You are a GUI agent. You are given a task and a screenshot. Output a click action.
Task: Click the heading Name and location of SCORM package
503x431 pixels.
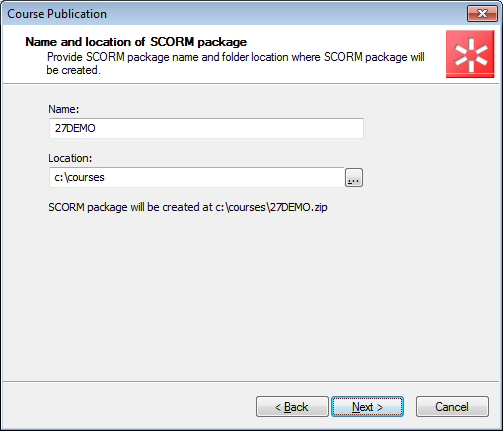pos(136,42)
